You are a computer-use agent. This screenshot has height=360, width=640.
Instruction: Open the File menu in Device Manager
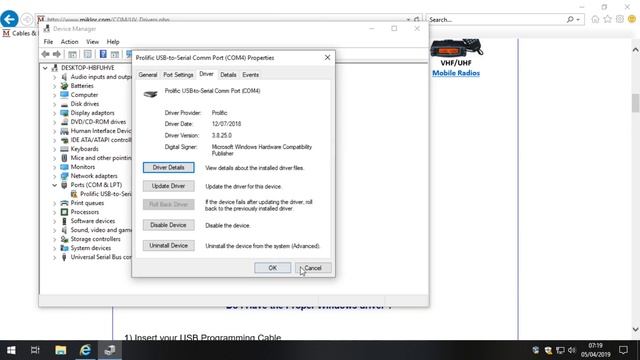(x=48, y=42)
